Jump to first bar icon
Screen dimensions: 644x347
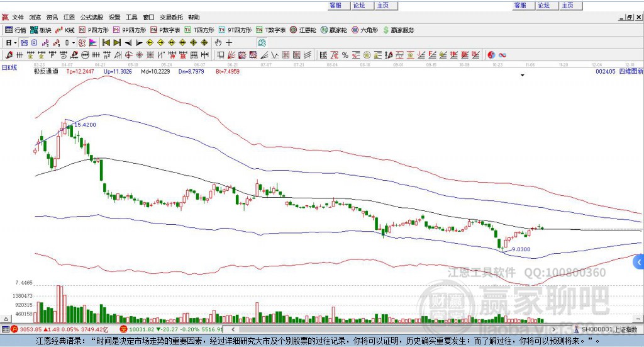point(106,43)
